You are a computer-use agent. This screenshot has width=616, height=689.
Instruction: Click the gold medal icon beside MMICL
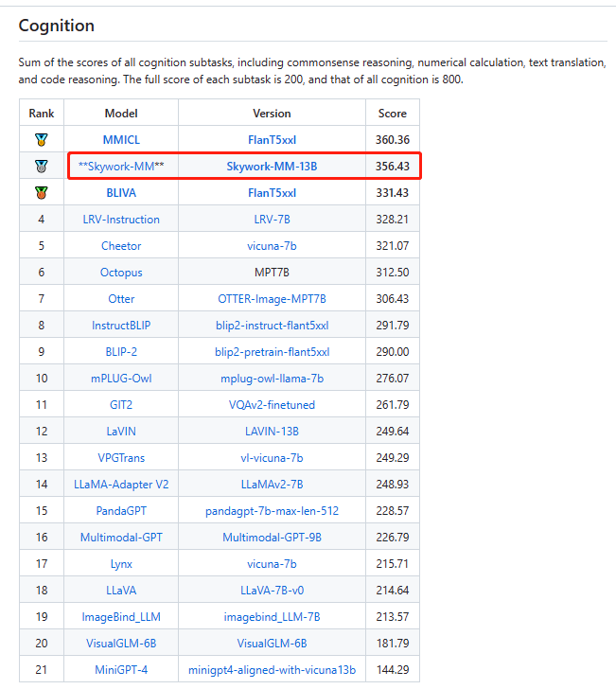[42, 140]
